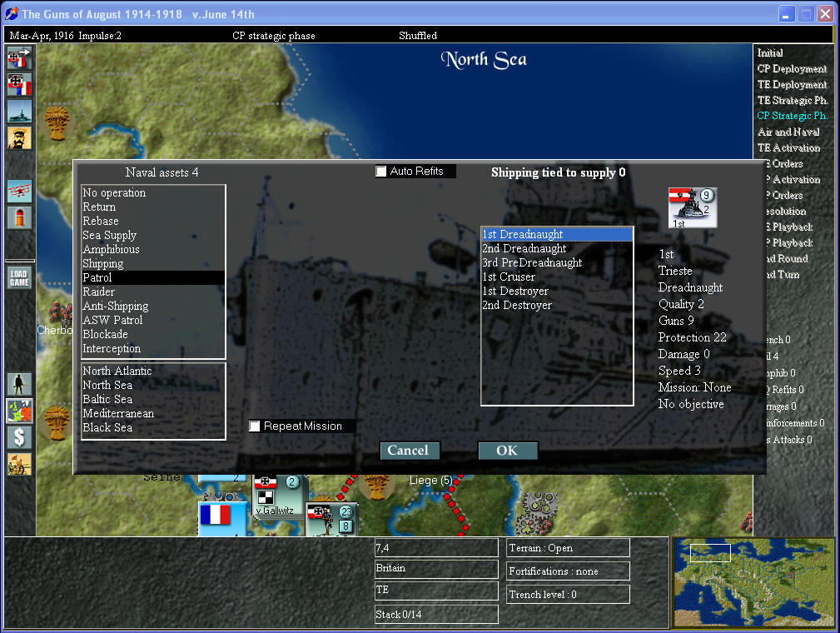The image size is (840, 633).
Task: Select North Atlantic sea zone
Action: [153, 371]
